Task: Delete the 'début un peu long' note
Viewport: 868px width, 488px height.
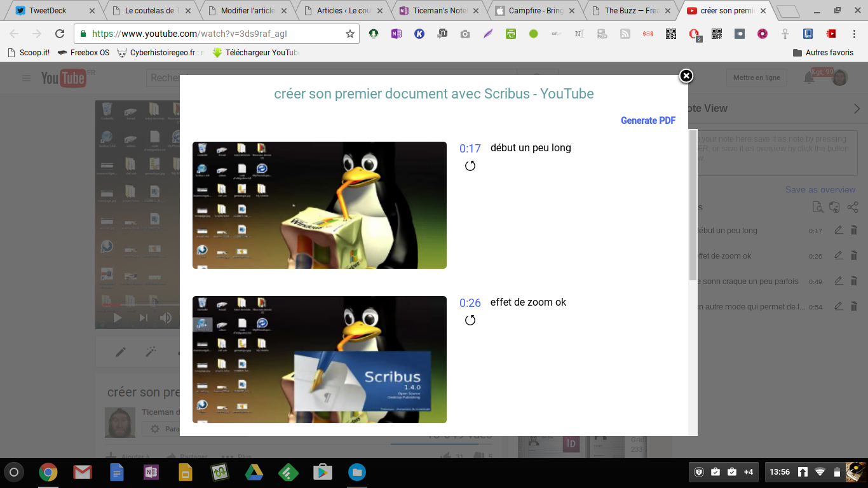Action: coord(854,231)
